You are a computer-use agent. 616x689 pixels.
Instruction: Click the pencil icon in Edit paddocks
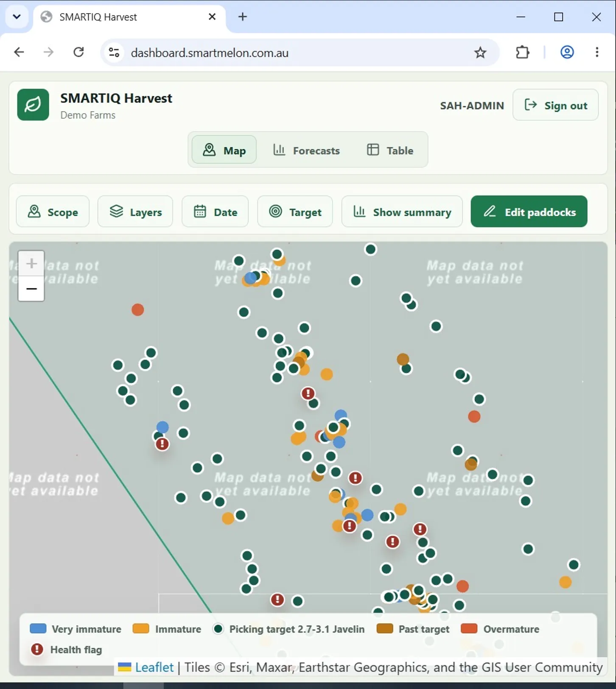pyautogui.click(x=490, y=211)
